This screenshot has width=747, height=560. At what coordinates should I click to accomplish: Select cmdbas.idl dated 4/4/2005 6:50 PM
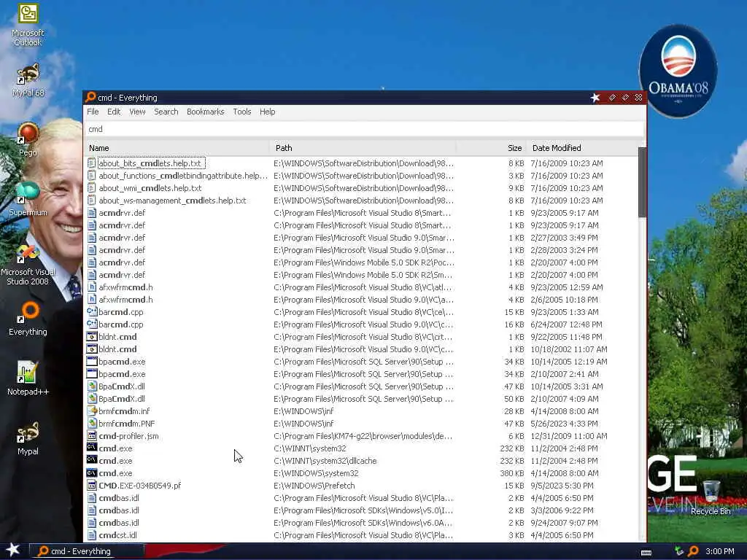(119, 497)
